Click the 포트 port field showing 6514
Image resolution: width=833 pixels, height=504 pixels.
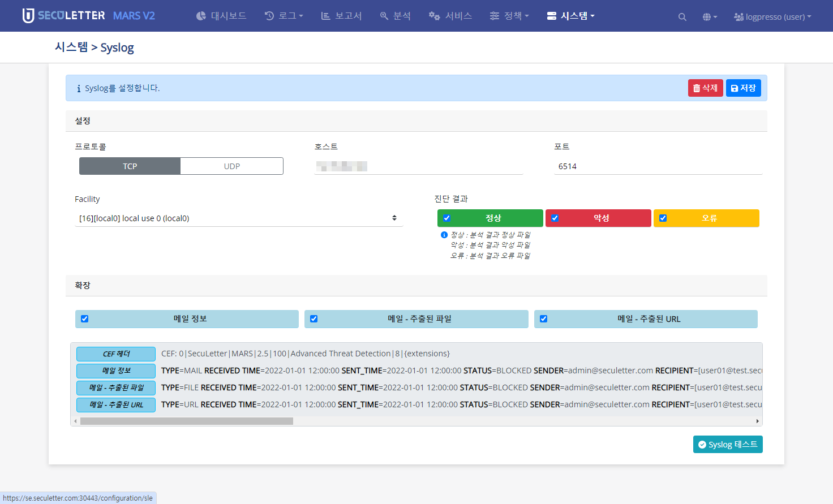coord(658,166)
